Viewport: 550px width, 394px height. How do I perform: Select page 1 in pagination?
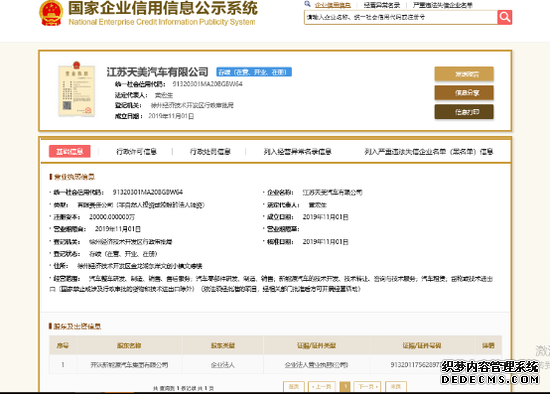[345, 387]
